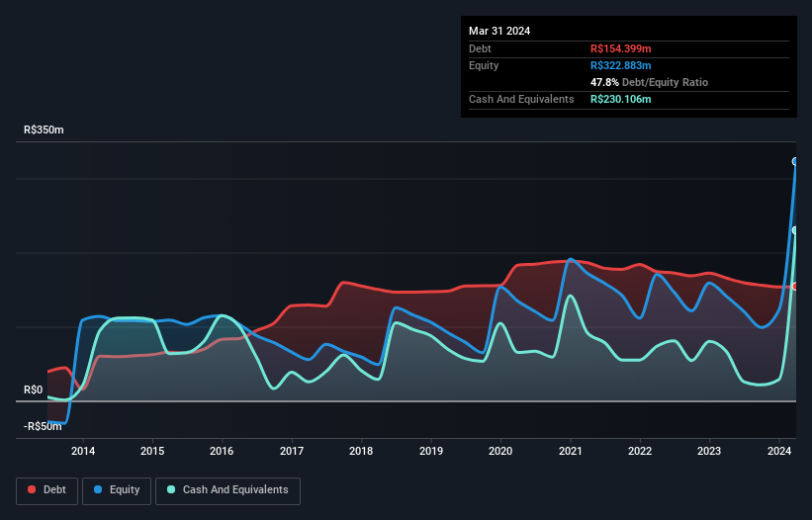
Task: Click the tooltip Equity row label
Action: tap(484, 65)
